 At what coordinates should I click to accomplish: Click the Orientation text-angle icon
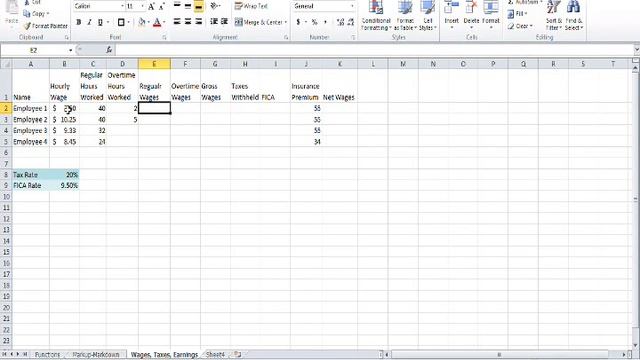pos(214,6)
